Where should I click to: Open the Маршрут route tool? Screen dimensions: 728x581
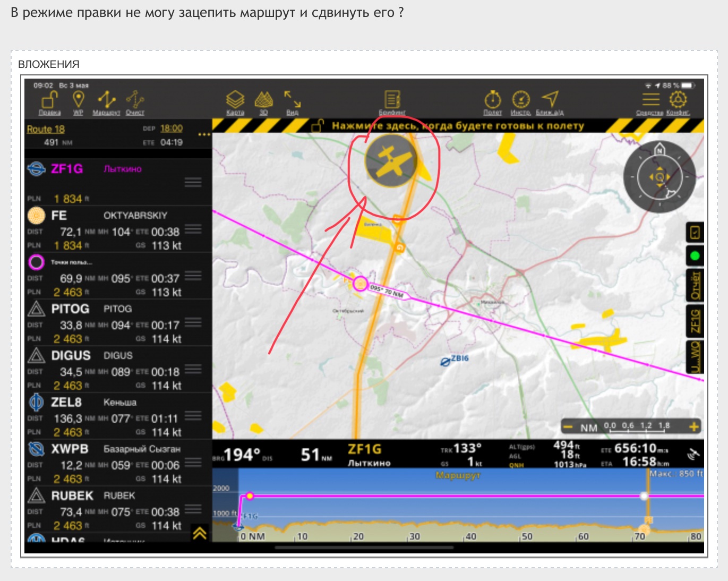pos(106,101)
